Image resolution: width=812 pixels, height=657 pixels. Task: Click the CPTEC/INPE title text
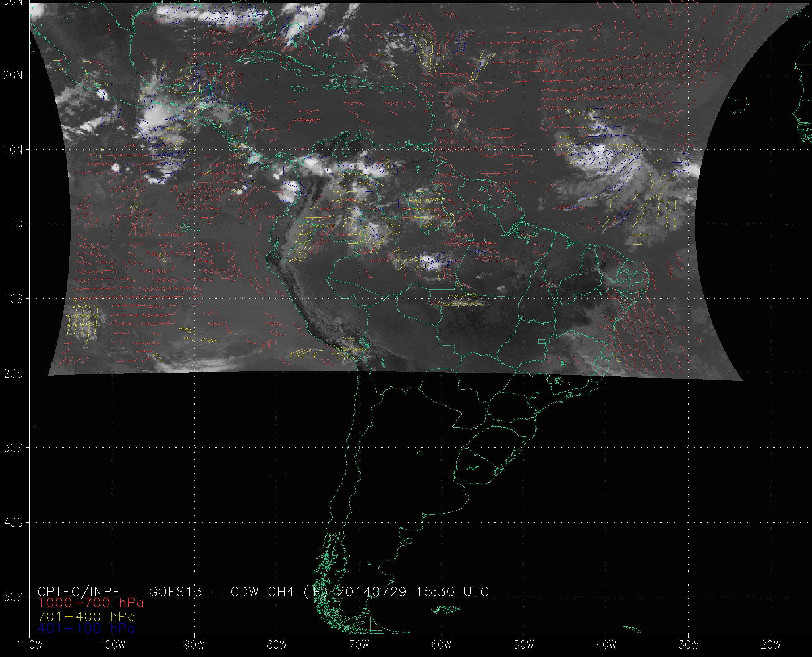pyautogui.click(x=79, y=592)
